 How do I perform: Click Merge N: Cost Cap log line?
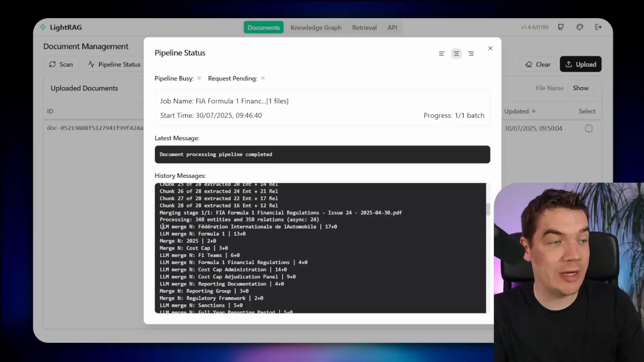coord(194,248)
